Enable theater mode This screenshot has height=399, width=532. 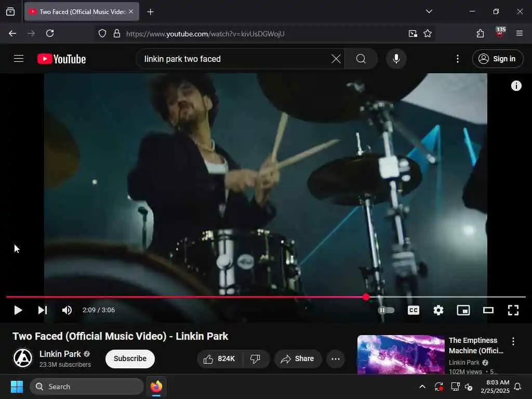[x=488, y=310]
